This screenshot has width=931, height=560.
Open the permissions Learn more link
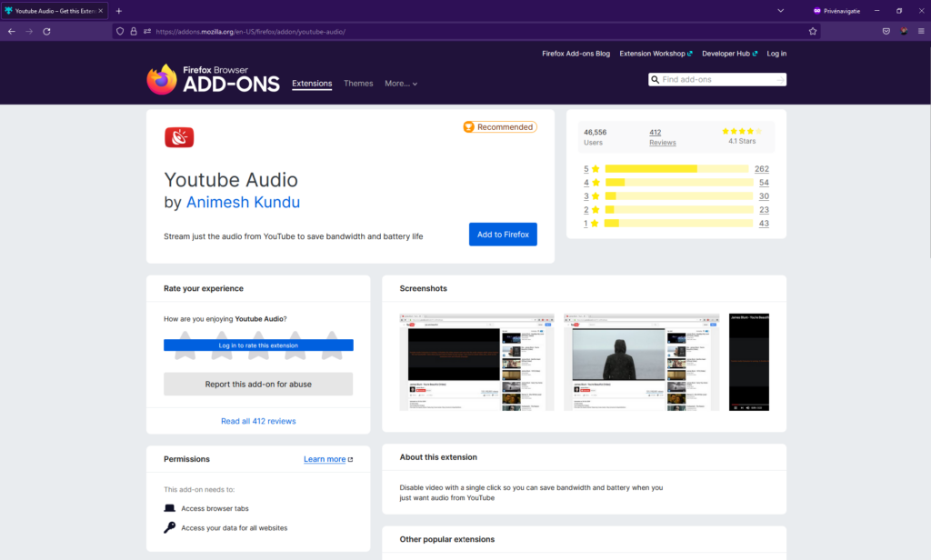click(327, 459)
